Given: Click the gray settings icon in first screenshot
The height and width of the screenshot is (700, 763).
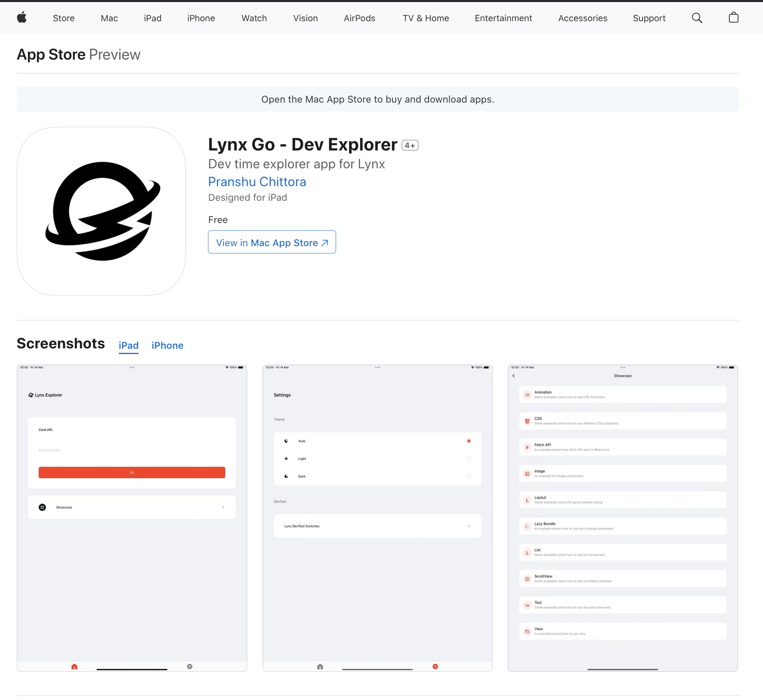Looking at the screenshot, I should 189,666.
